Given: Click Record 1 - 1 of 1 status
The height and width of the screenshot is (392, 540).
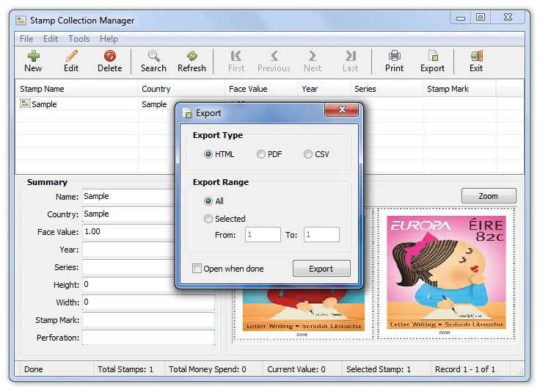Looking at the screenshot, I should 465,369.
